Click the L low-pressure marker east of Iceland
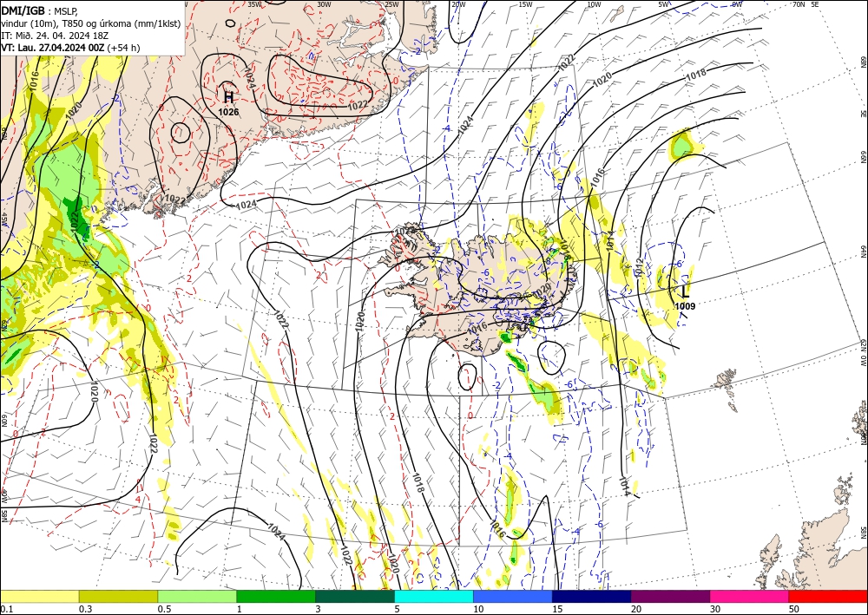Viewport: 868px width, 615px height. coord(686,291)
